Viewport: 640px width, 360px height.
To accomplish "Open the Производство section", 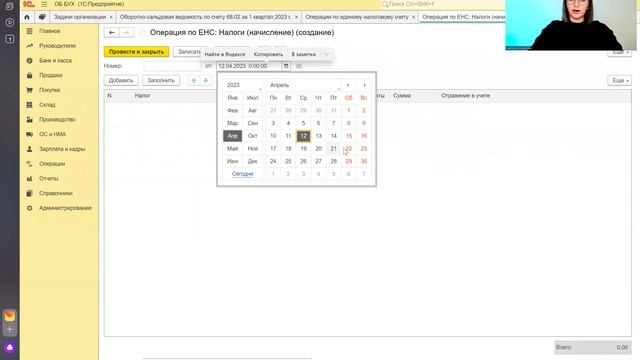I will tap(57, 119).
